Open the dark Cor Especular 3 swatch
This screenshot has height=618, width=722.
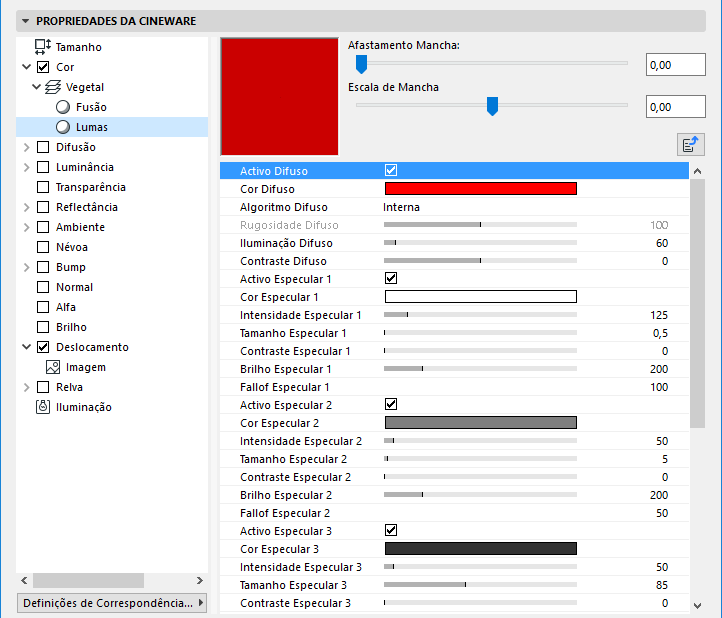tap(481, 548)
